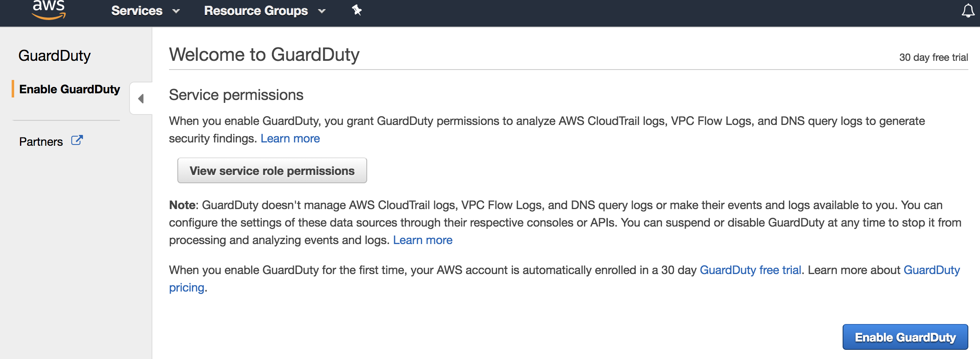
Task: Select Enable GuardDuty in the sidebar
Action: [x=70, y=89]
